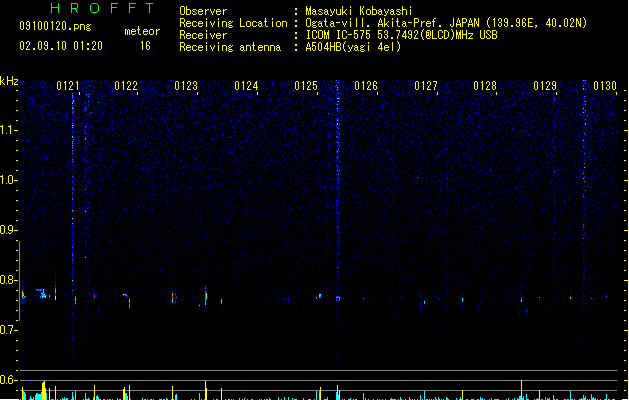Click the Receiving Location label
The width and height of the screenshot is (629, 400).
tap(233, 23)
